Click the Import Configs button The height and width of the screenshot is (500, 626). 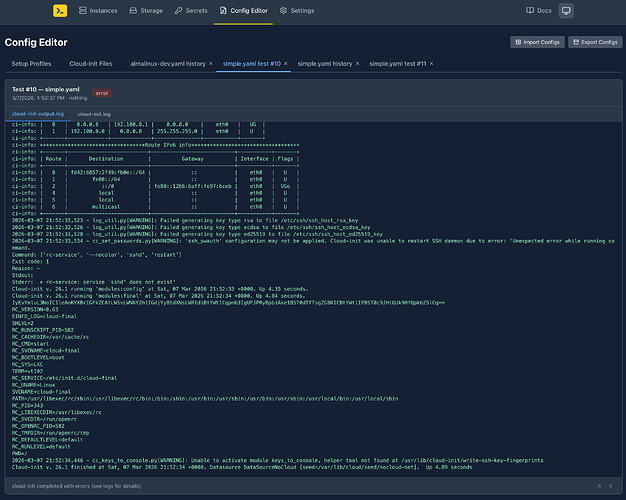pos(536,42)
